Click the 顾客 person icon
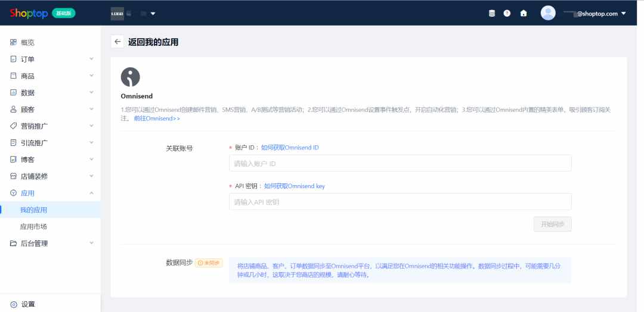 click(14, 110)
